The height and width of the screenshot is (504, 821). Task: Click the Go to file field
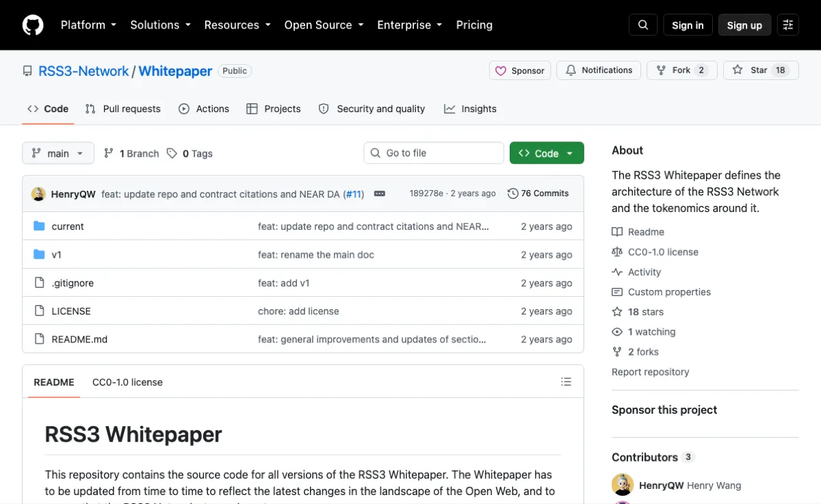click(434, 153)
